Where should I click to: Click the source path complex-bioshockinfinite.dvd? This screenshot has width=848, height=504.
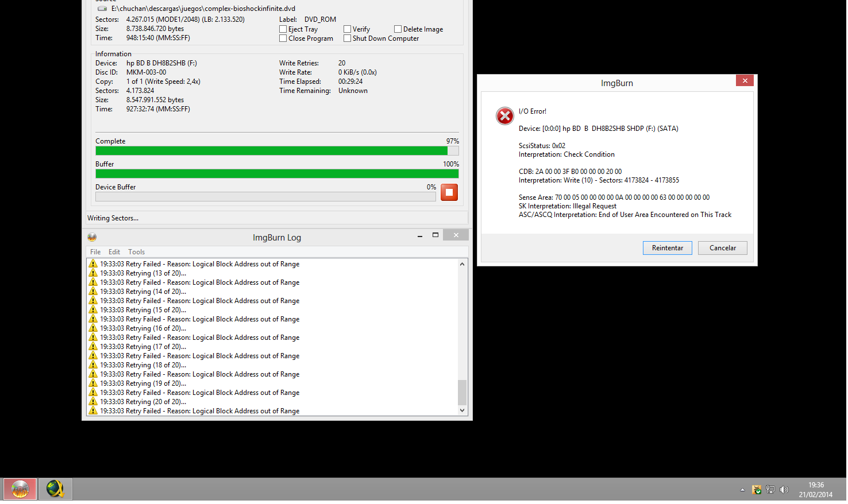coord(203,9)
